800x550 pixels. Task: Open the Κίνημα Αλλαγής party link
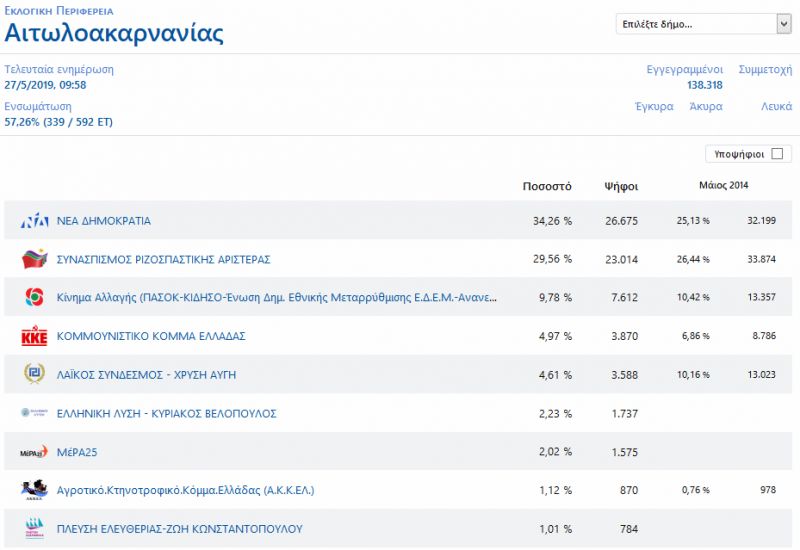(x=277, y=297)
